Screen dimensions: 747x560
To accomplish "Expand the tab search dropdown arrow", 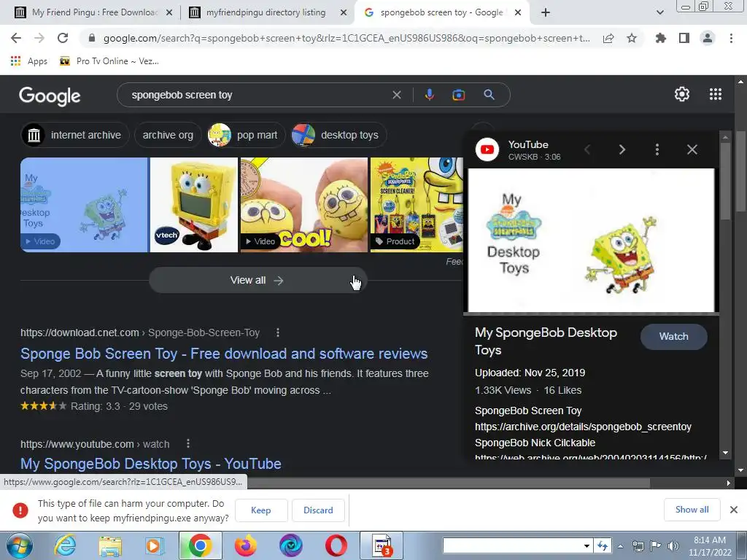I will (659, 12).
